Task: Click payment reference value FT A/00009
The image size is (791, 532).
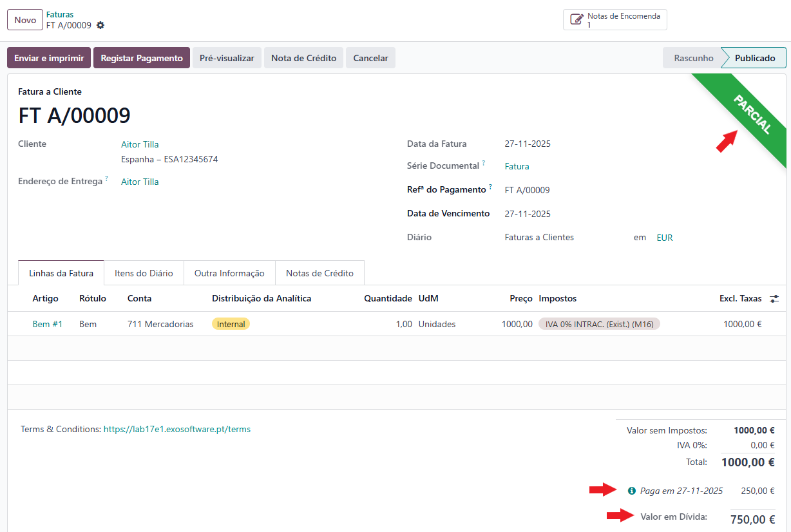Action: coord(527,190)
